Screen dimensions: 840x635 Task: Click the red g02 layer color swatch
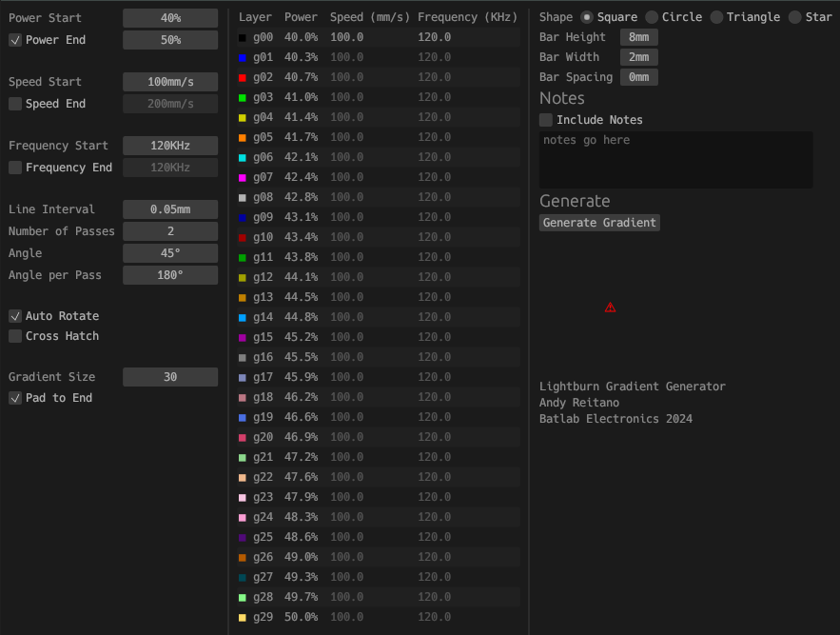point(243,77)
